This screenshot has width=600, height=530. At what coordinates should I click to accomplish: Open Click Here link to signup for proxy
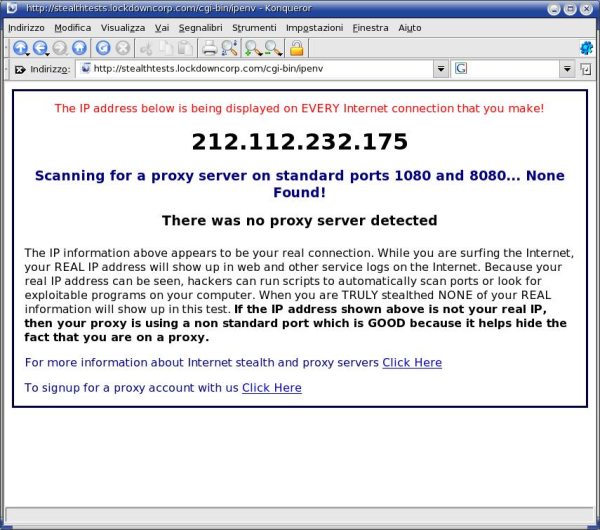[x=271, y=387]
